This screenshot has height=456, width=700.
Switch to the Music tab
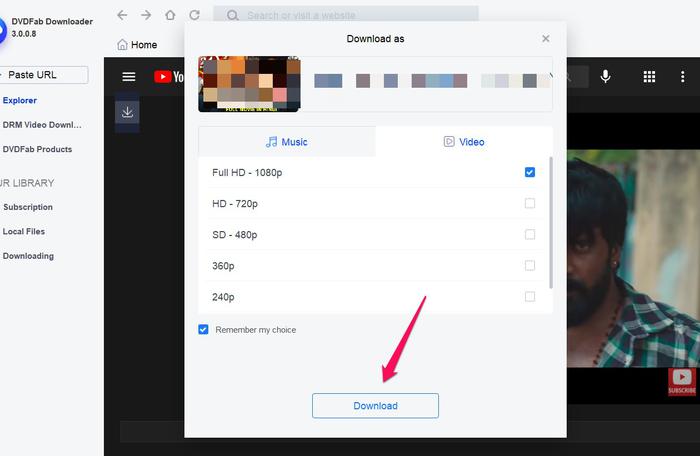pyautogui.click(x=287, y=142)
